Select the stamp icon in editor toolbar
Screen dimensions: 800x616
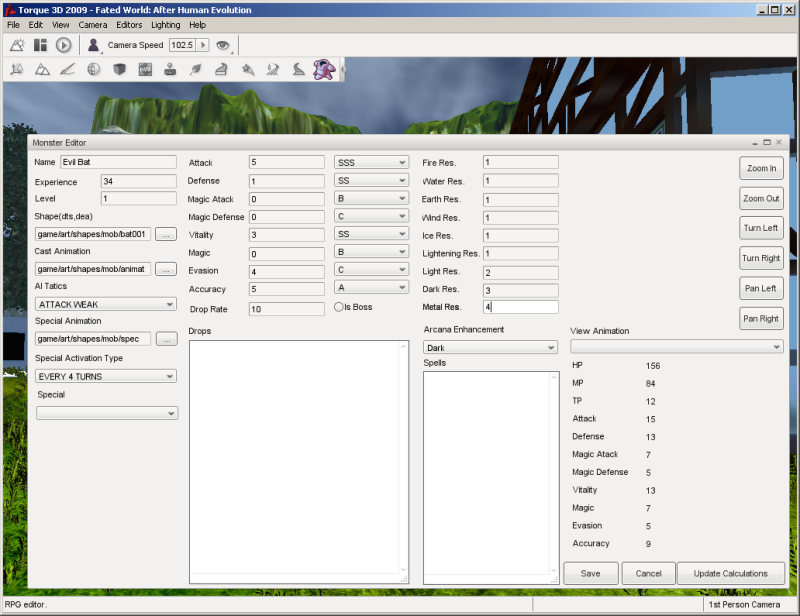click(170, 69)
